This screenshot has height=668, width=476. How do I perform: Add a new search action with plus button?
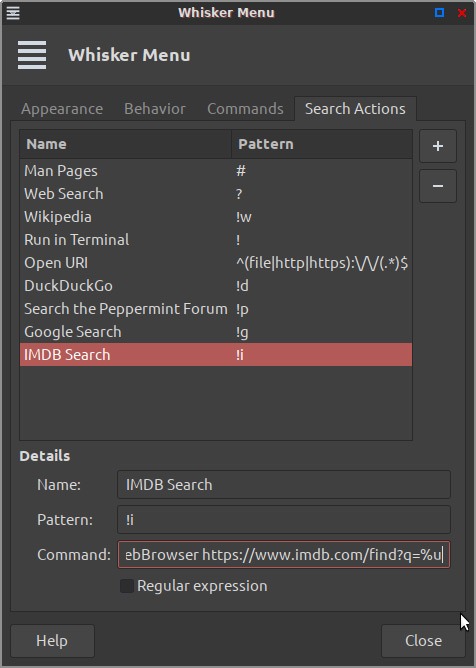pos(438,146)
